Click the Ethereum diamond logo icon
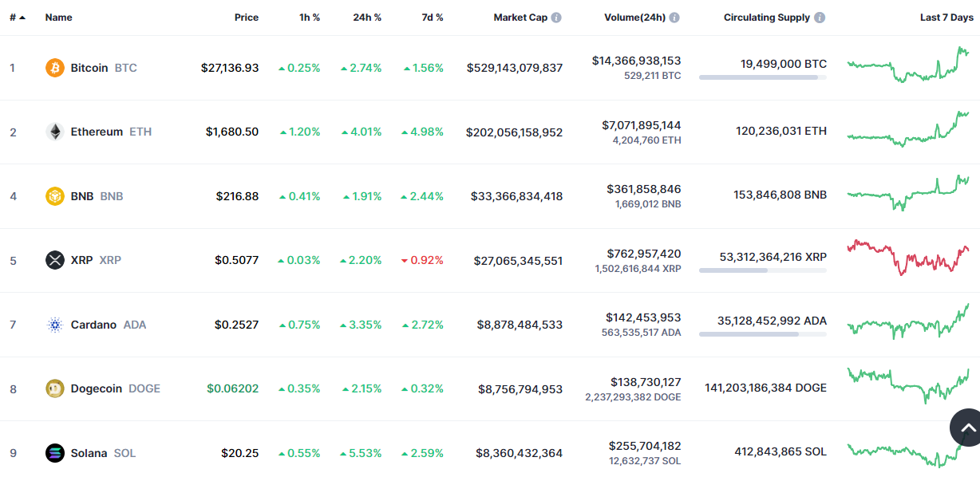980x477 pixels. [x=55, y=132]
